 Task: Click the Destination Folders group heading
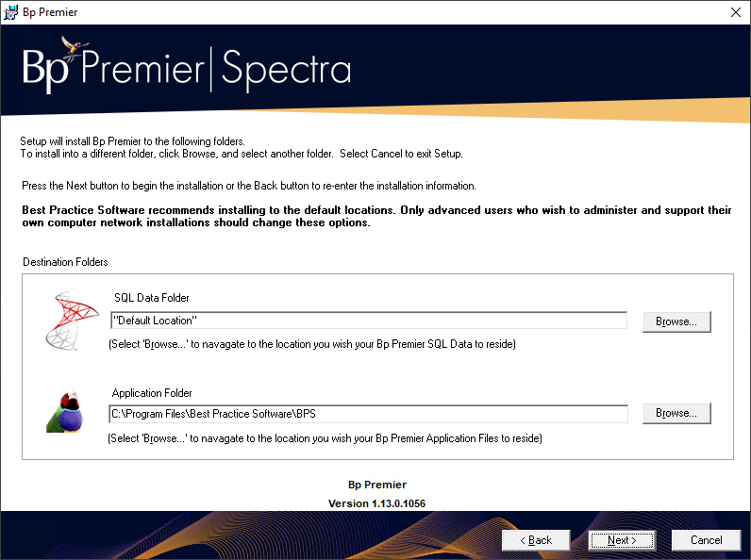(x=65, y=262)
